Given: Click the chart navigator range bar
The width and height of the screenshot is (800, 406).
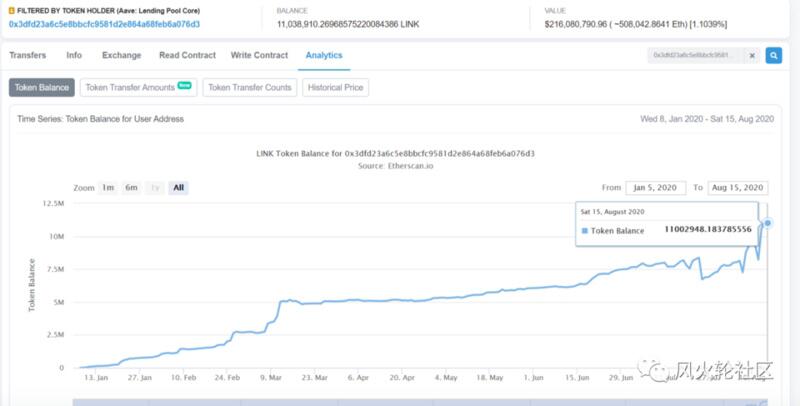Looking at the screenshot, I should [420, 402].
